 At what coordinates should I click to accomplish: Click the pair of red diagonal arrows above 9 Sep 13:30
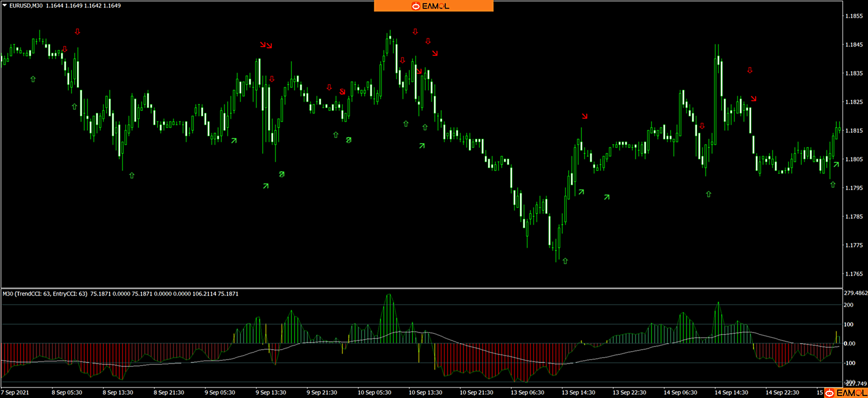point(266,45)
